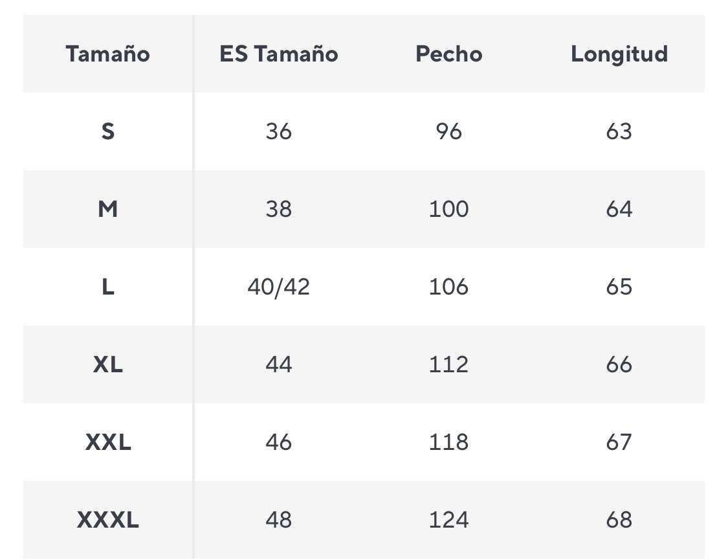This screenshot has height=560, width=728.
Task: Click chest value 112 in XL row
Action: pos(448,364)
